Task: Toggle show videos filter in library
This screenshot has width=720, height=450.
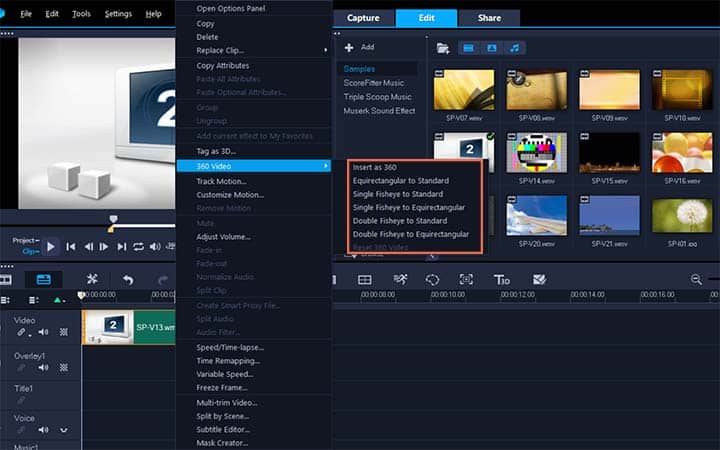Action: 469,48
